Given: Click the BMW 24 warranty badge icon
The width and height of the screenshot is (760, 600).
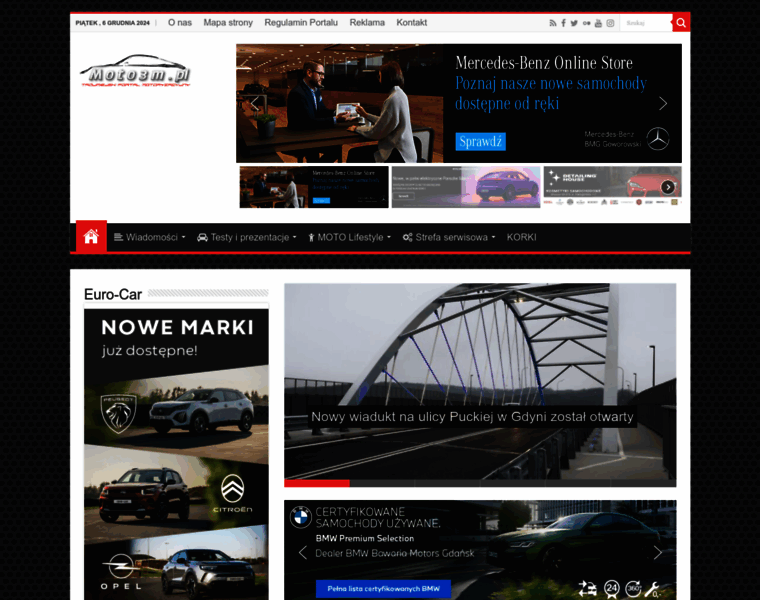Looking at the screenshot, I should (612, 589).
